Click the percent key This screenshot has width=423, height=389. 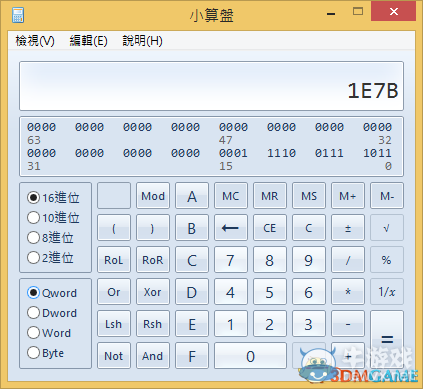tap(387, 260)
